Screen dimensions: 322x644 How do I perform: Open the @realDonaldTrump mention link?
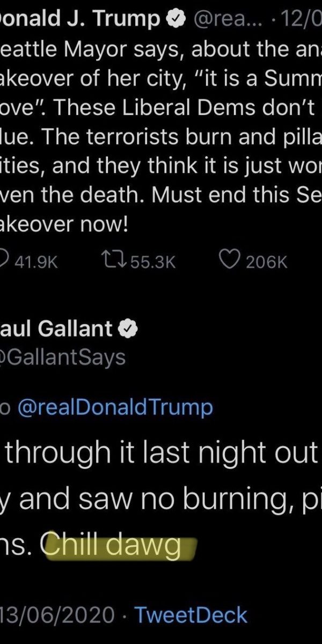115,408
